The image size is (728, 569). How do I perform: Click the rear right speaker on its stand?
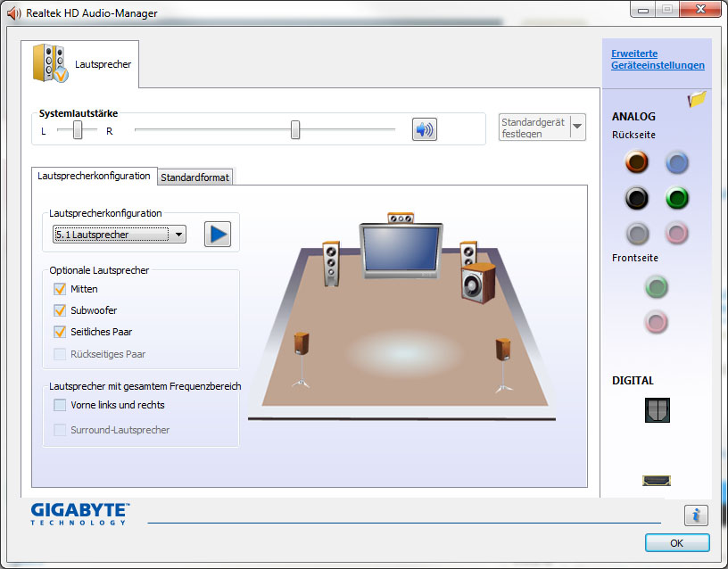pos(503,365)
